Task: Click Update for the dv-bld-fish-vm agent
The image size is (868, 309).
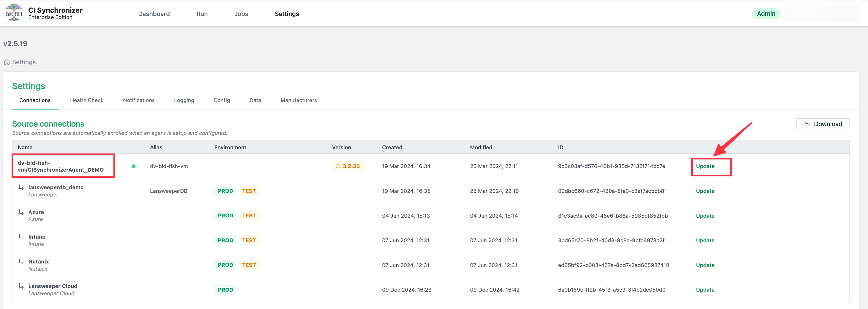Action: pos(705,166)
